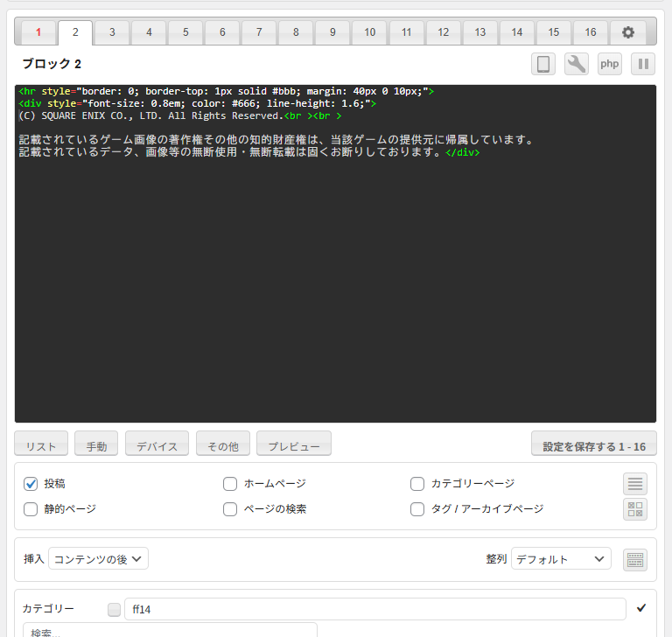Open the 整列 デフォルト dropdown

(561, 559)
